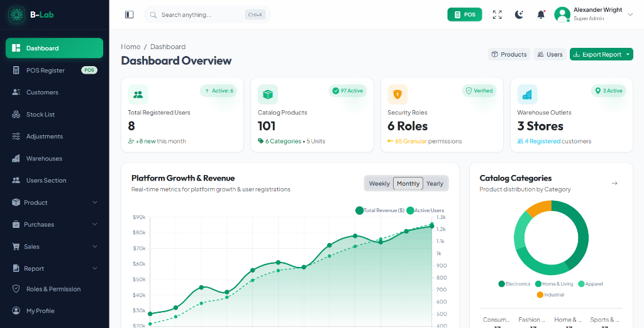Toggle the sidebar collapse icon
Viewport: 644px width, 328px height.
pyautogui.click(x=130, y=15)
